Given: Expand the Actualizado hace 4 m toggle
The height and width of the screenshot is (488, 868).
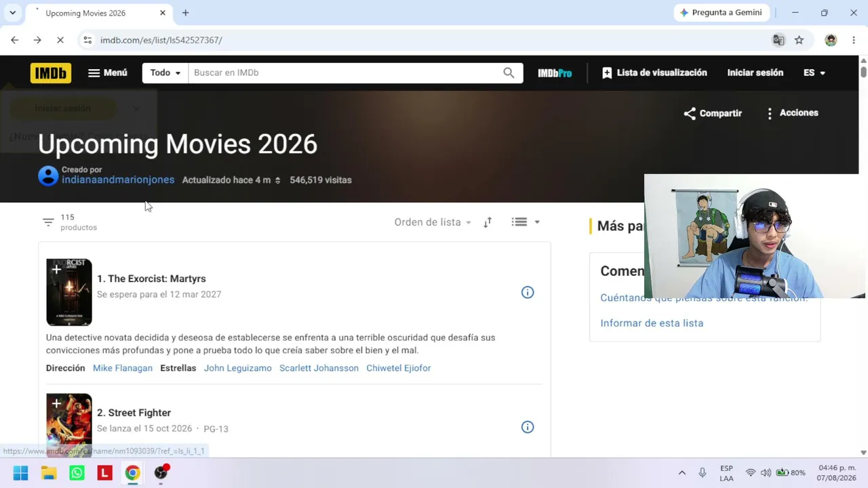Looking at the screenshot, I should [231, 180].
